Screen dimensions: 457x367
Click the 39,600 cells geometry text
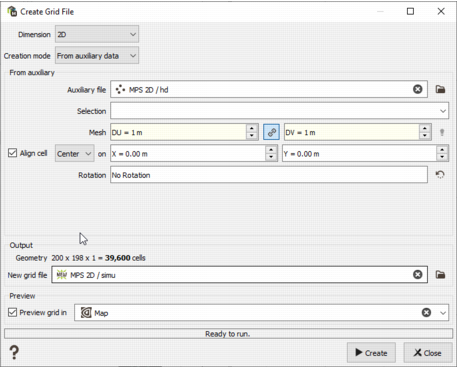[125, 258]
